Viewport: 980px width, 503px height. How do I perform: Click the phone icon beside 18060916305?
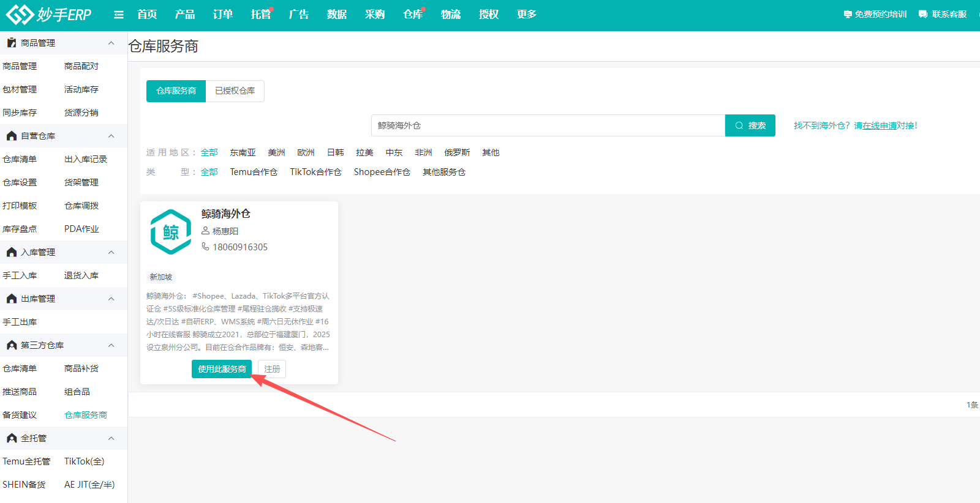tap(206, 247)
